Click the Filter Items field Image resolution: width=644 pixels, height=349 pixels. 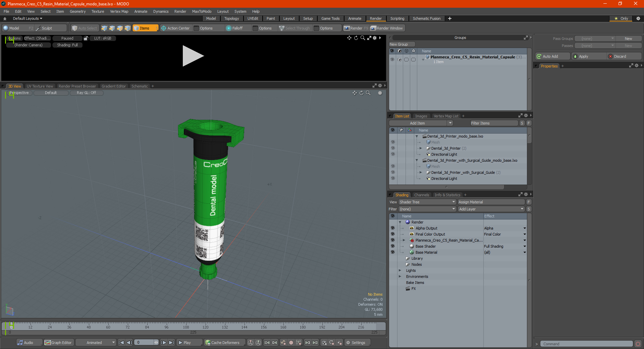[x=494, y=123]
